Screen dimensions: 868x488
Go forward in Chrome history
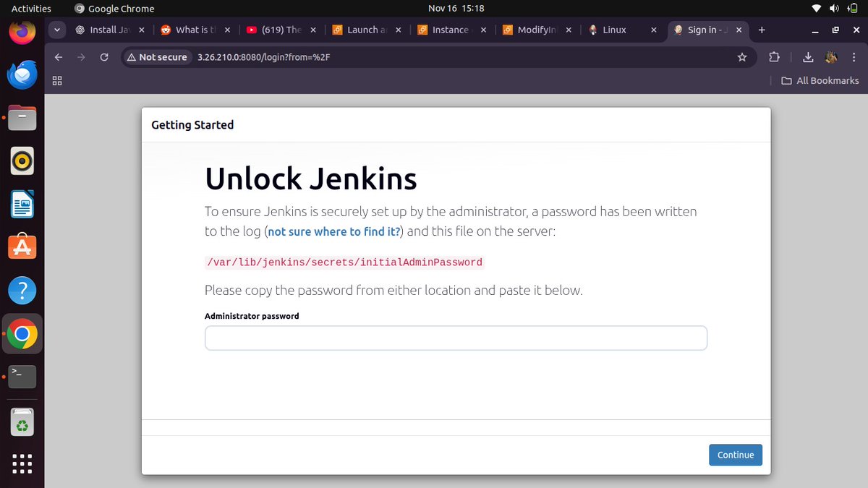point(81,57)
